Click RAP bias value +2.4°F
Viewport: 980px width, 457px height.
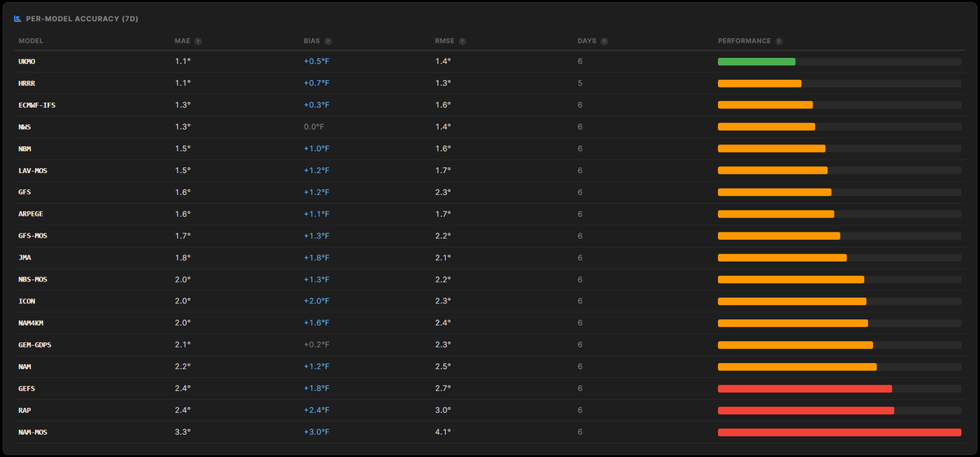pyautogui.click(x=317, y=410)
